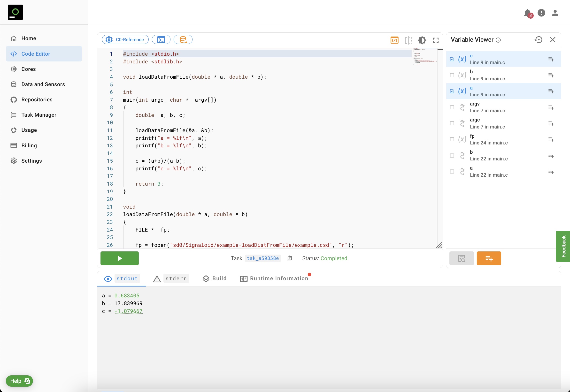This screenshot has width=570, height=392.
Task: Switch to the stderr tab
Action: pos(171,278)
